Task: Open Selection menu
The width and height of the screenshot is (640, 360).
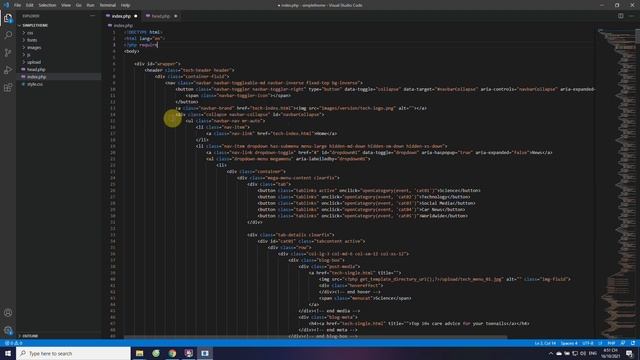Action: coord(47,5)
